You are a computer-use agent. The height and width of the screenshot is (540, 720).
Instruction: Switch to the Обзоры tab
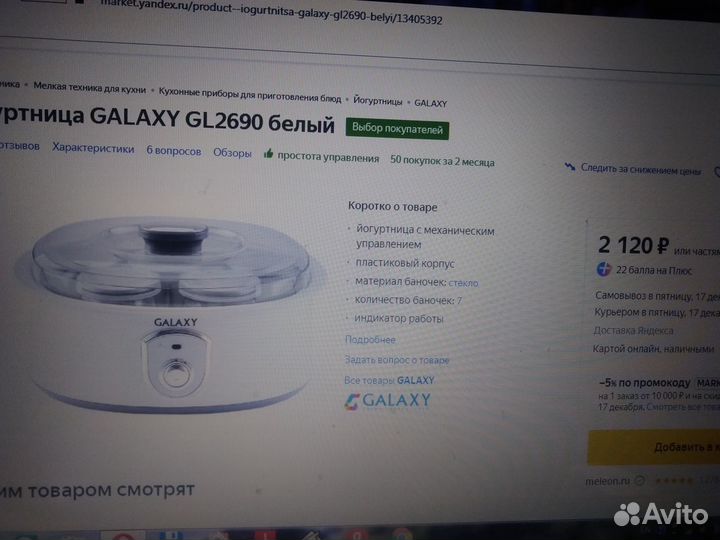(x=232, y=153)
